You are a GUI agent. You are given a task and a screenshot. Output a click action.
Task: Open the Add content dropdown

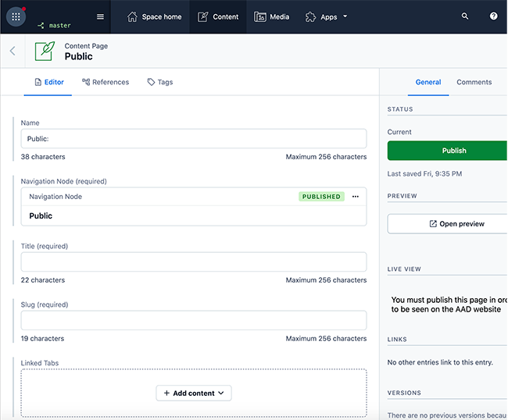pyautogui.click(x=194, y=393)
